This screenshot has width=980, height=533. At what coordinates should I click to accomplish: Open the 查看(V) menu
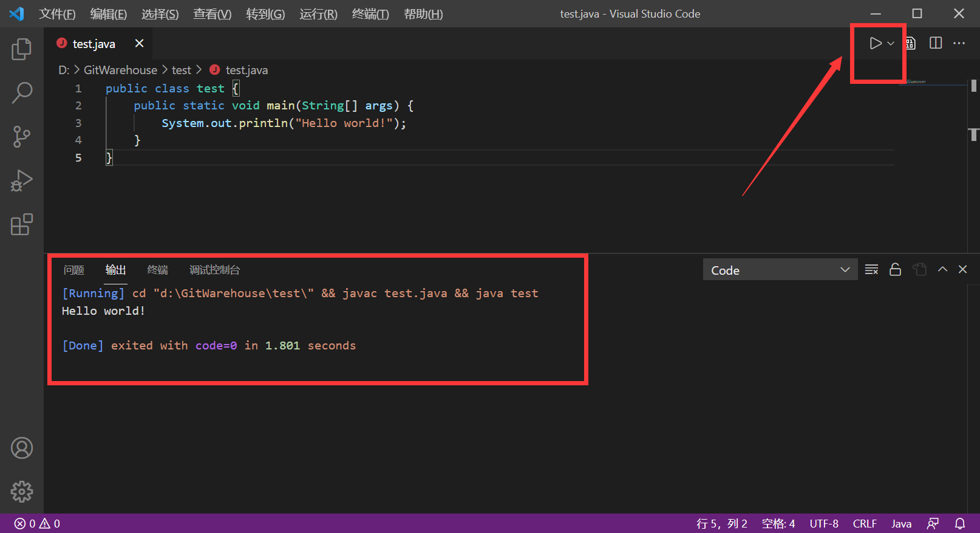click(213, 14)
